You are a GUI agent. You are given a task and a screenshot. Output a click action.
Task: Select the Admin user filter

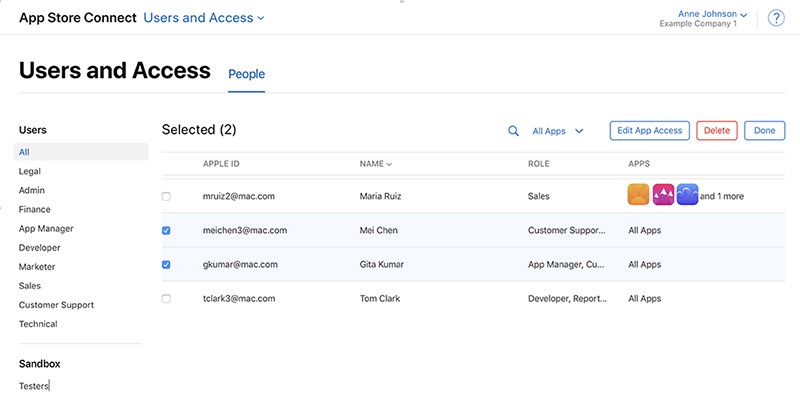pos(32,190)
